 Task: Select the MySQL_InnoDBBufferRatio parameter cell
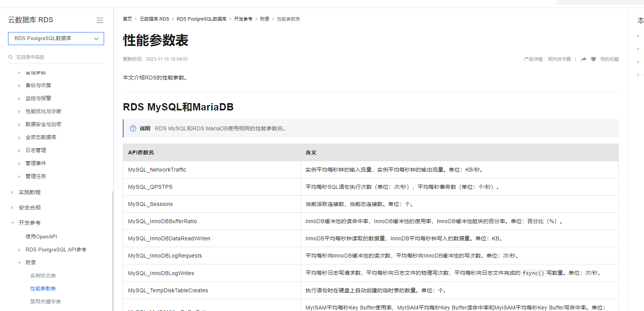pyautogui.click(x=212, y=222)
